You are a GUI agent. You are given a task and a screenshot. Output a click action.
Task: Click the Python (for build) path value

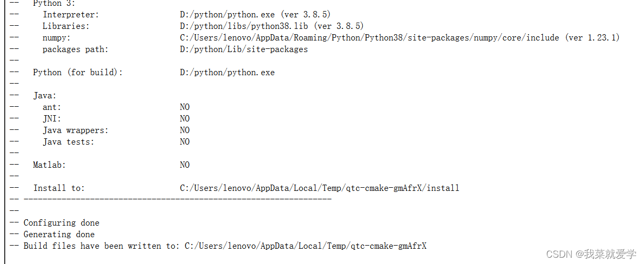click(x=227, y=73)
